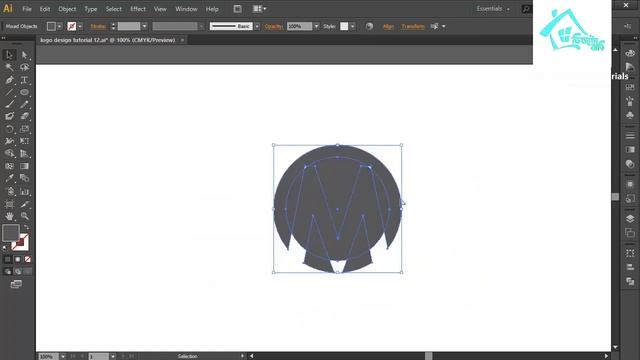Open the Essentials workspace switcher
Screen dimensions: 640x360
(493, 9)
